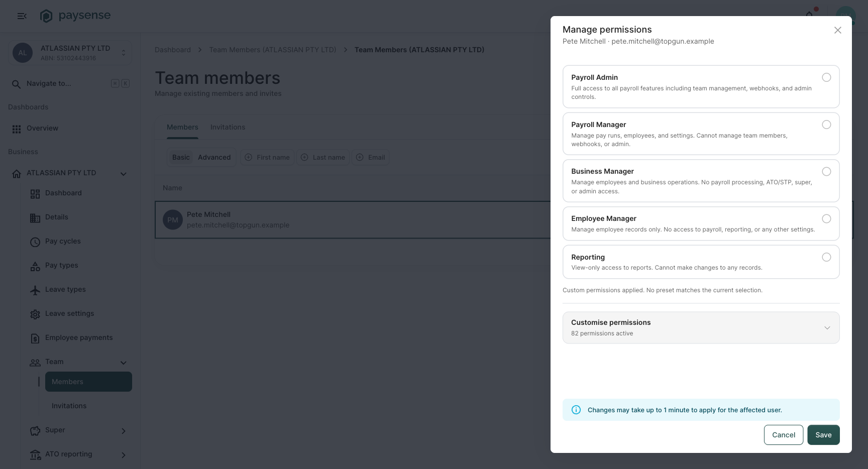
Task: Switch filter mode to Basic
Action: [x=181, y=157]
